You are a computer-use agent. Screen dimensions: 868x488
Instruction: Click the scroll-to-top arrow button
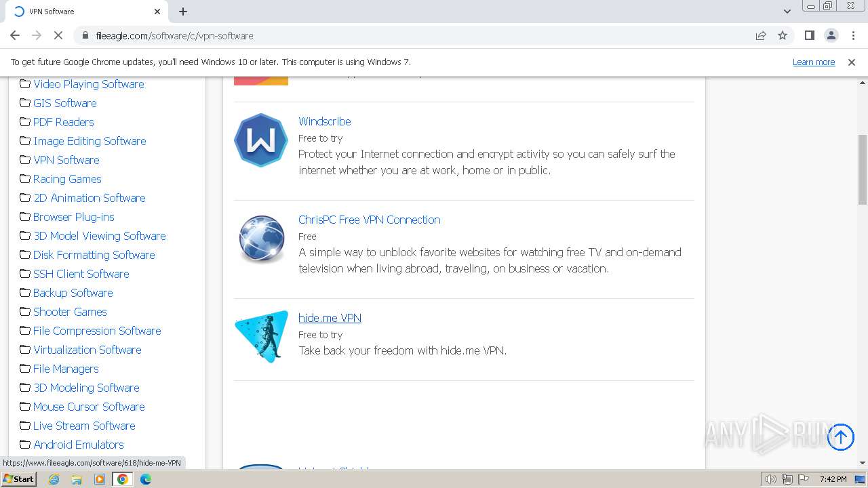841,437
